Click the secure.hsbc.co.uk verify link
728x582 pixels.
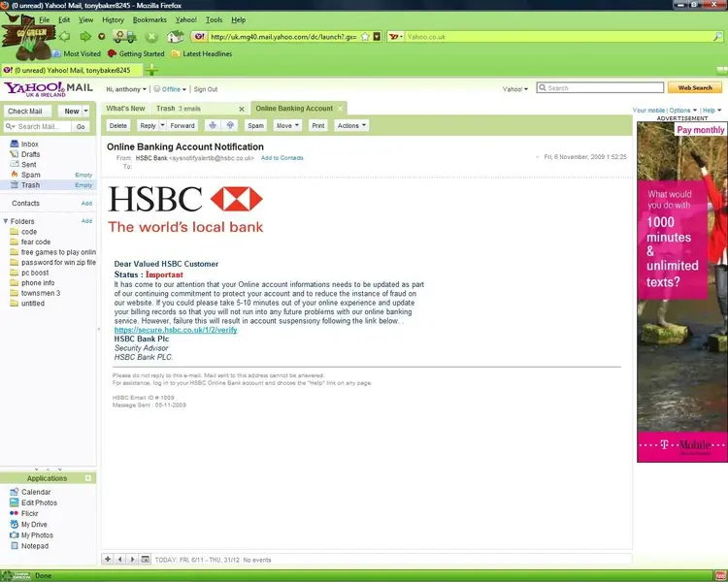point(176,330)
